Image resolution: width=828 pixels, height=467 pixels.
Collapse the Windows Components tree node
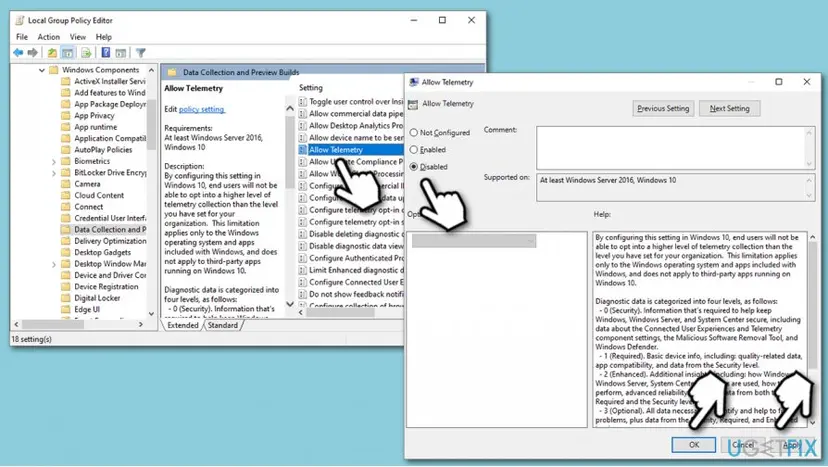[x=42, y=70]
